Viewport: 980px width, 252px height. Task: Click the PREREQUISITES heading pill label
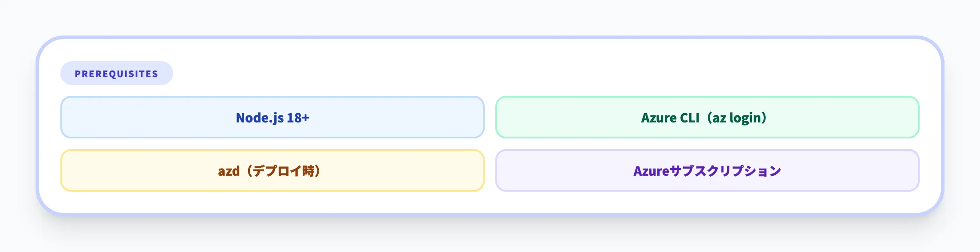pos(116,74)
